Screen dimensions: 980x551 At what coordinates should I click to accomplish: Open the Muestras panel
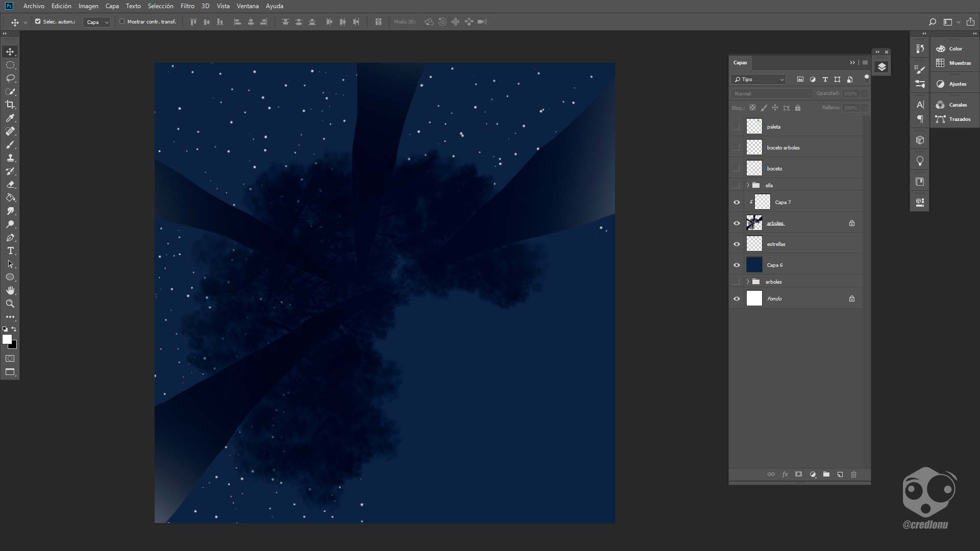pos(954,63)
